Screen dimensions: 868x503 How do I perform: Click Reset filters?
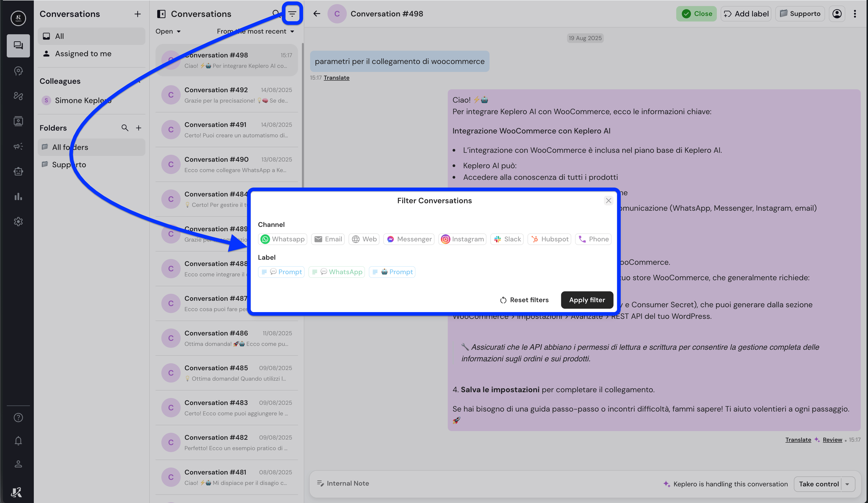coord(524,300)
